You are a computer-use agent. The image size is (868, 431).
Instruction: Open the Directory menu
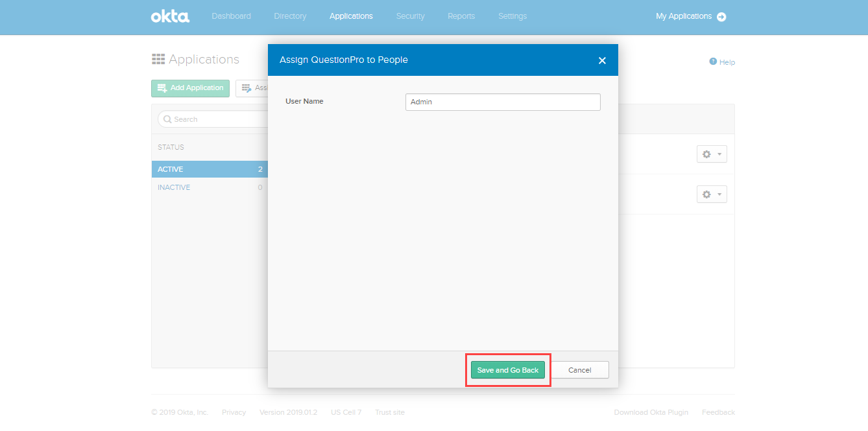290,16
